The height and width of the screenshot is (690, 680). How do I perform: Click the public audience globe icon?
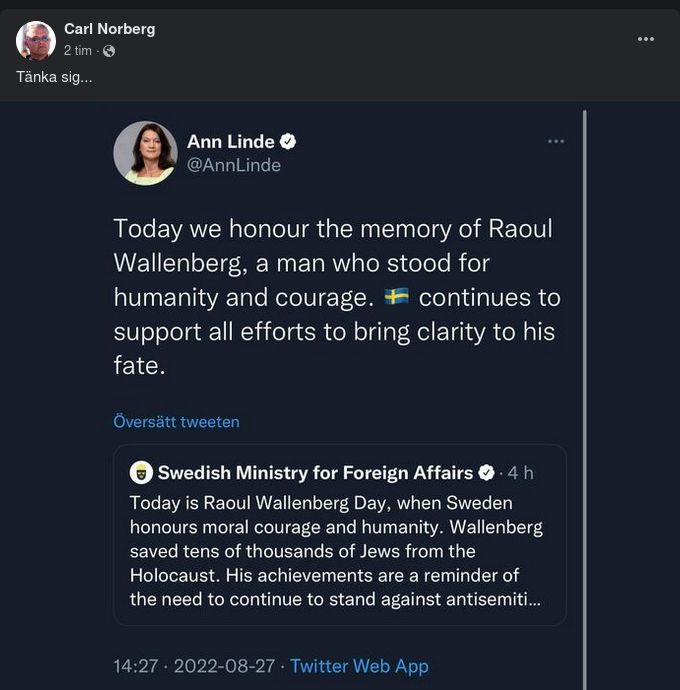point(109,51)
